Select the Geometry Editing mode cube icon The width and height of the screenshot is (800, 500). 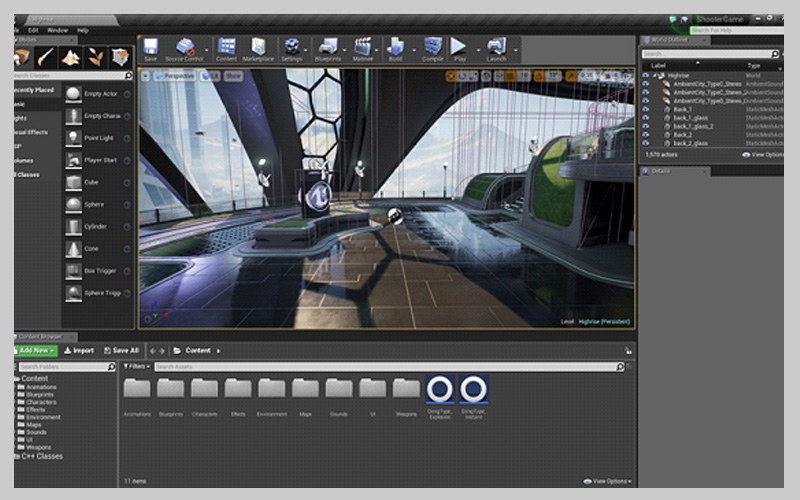coord(120,57)
